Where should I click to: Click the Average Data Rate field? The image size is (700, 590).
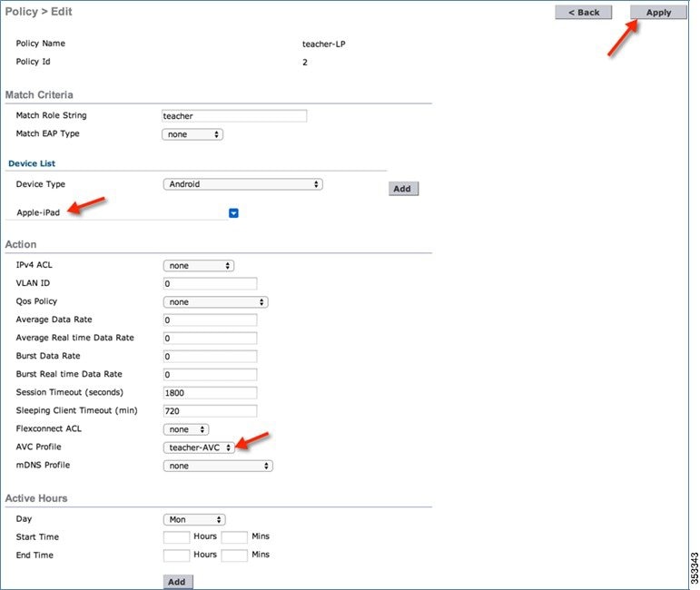click(211, 320)
